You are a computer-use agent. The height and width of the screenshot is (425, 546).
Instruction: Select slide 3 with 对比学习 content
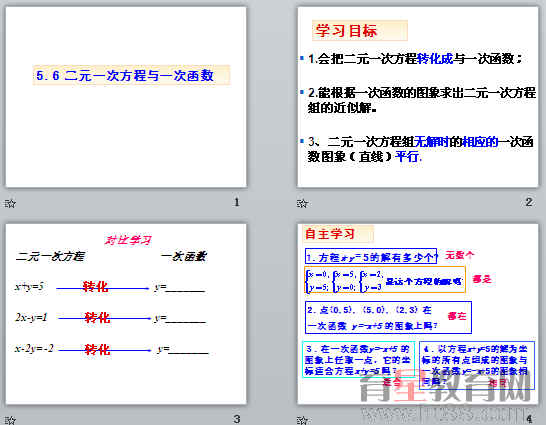(126, 314)
